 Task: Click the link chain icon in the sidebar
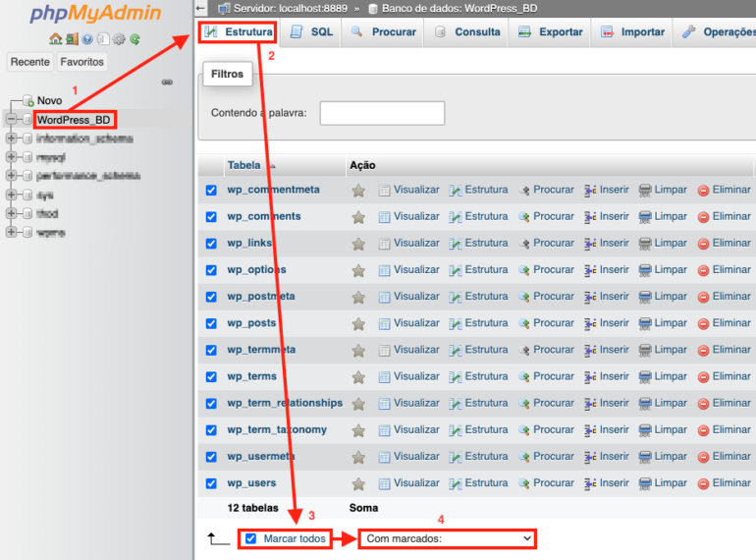(167, 82)
